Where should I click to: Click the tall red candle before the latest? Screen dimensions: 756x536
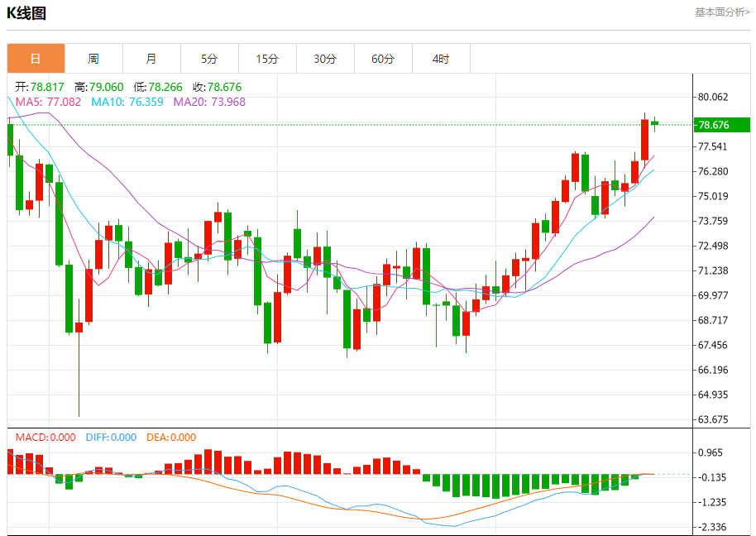tap(644, 140)
